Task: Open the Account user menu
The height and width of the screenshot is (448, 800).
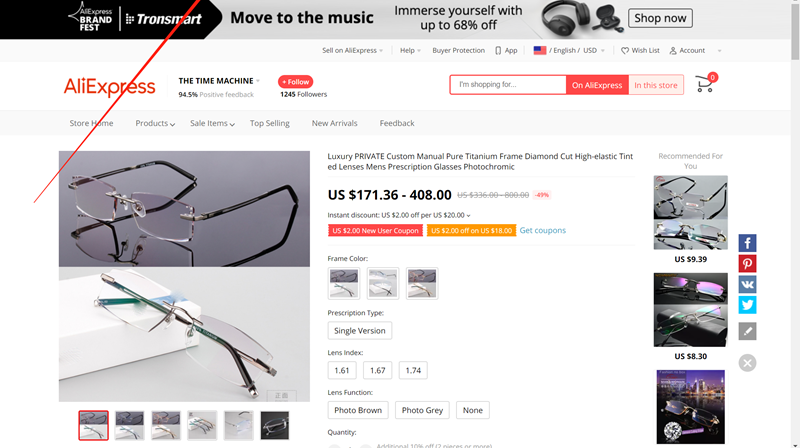Action: point(687,51)
